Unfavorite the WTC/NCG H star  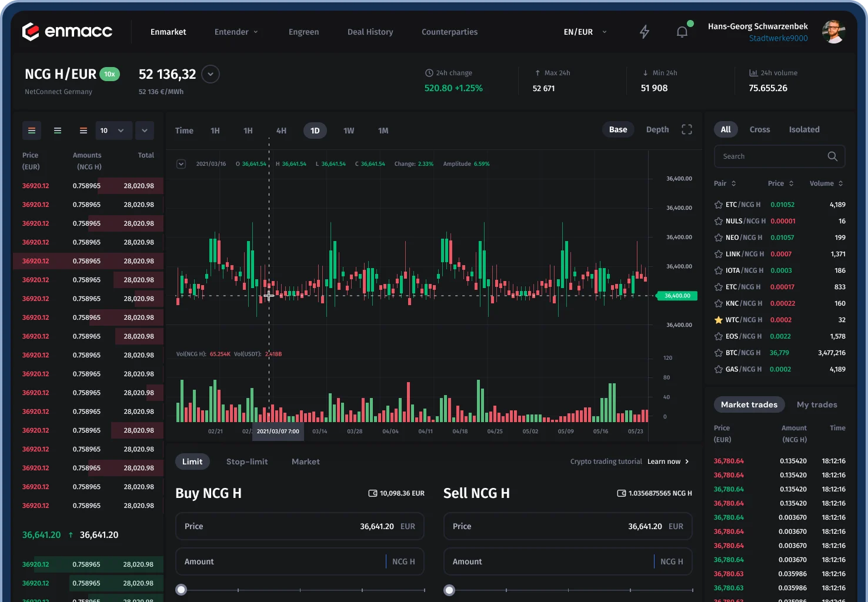point(719,320)
